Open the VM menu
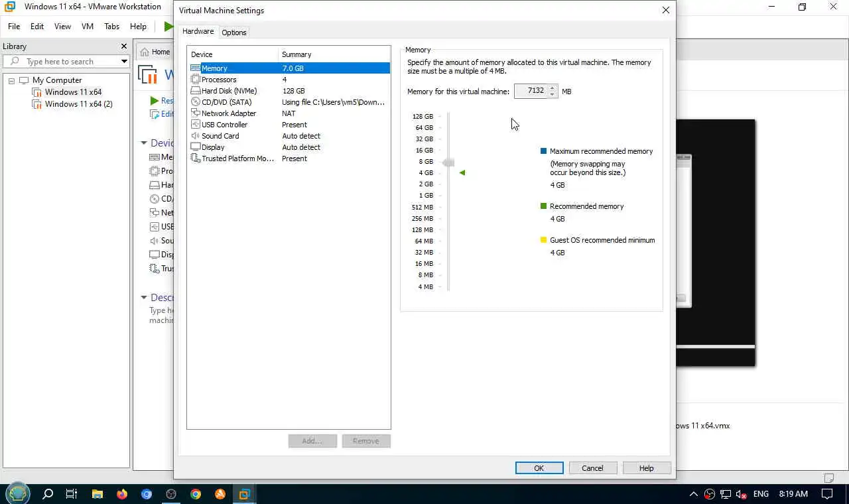The image size is (849, 504). point(88,27)
